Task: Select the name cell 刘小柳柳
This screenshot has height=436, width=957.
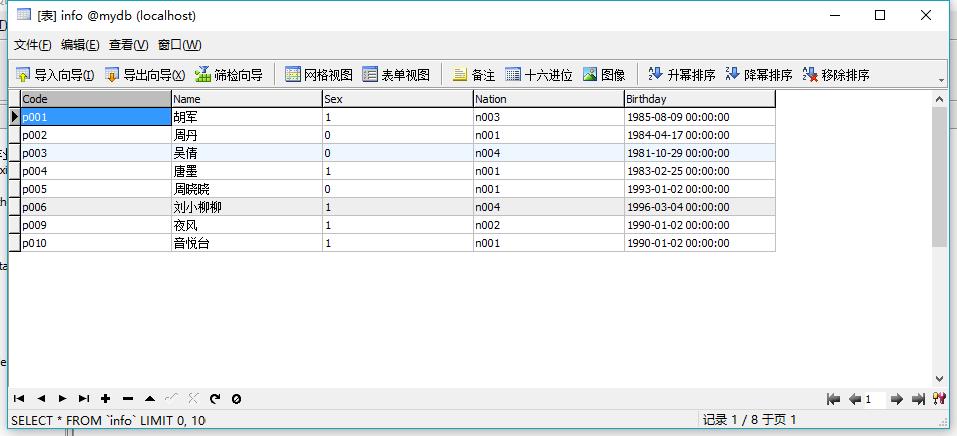Action: pos(247,207)
